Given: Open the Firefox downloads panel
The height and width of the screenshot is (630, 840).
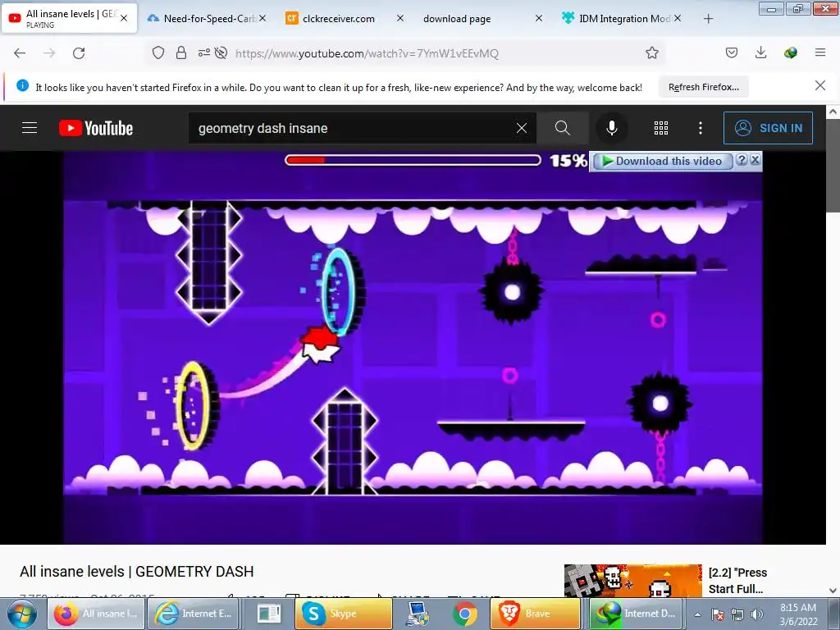Looking at the screenshot, I should tap(760, 52).
